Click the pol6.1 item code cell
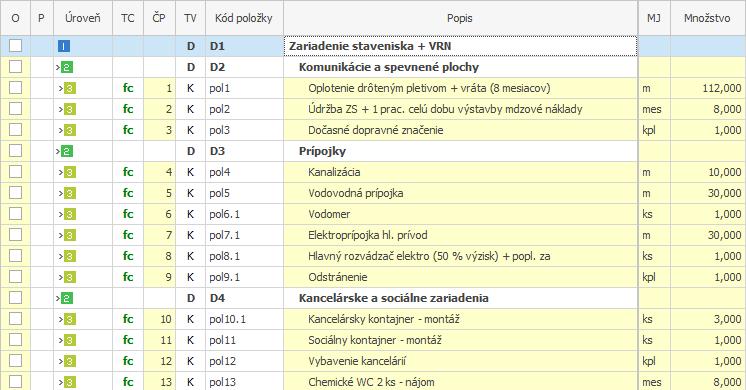Image resolution: width=746 pixels, height=390 pixels. 245,214
